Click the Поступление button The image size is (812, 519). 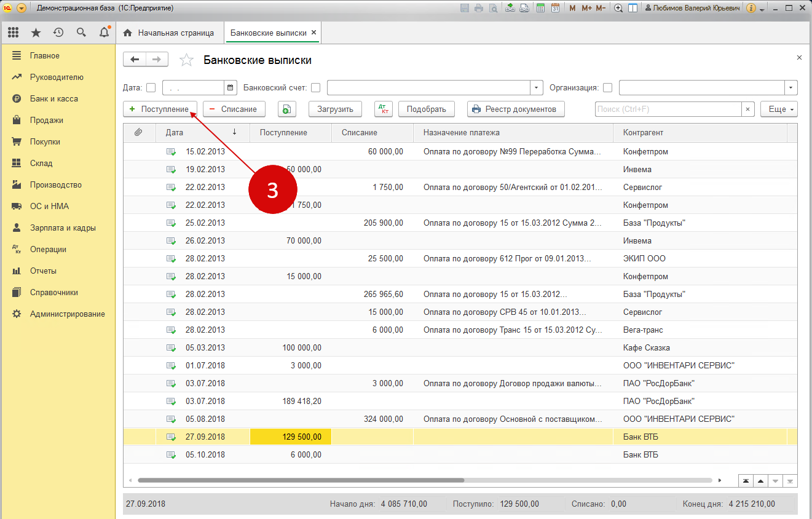click(x=160, y=109)
